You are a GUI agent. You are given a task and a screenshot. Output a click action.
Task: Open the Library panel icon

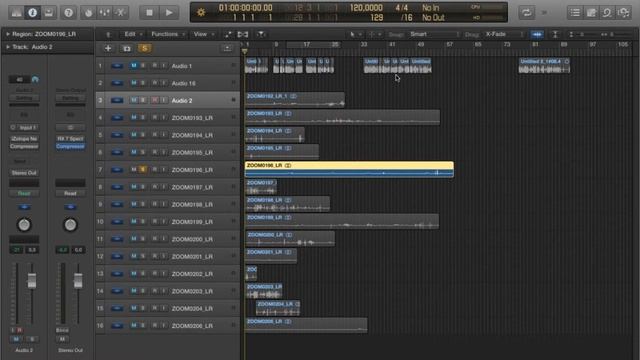16,13
